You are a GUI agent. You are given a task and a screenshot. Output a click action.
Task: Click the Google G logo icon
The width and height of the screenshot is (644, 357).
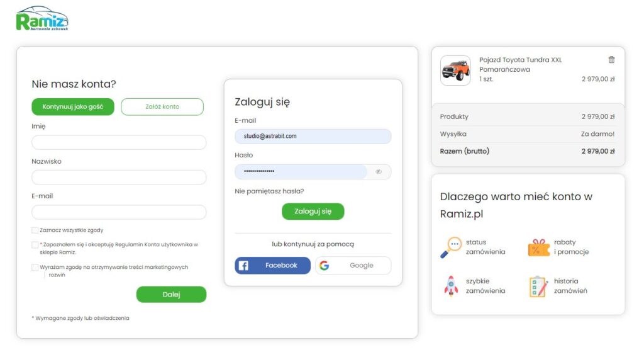[x=324, y=266]
